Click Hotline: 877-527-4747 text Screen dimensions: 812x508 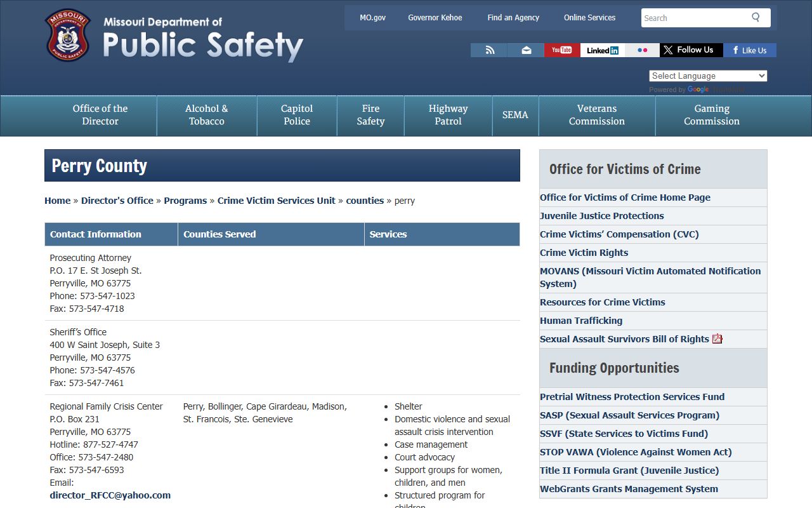coord(94,444)
